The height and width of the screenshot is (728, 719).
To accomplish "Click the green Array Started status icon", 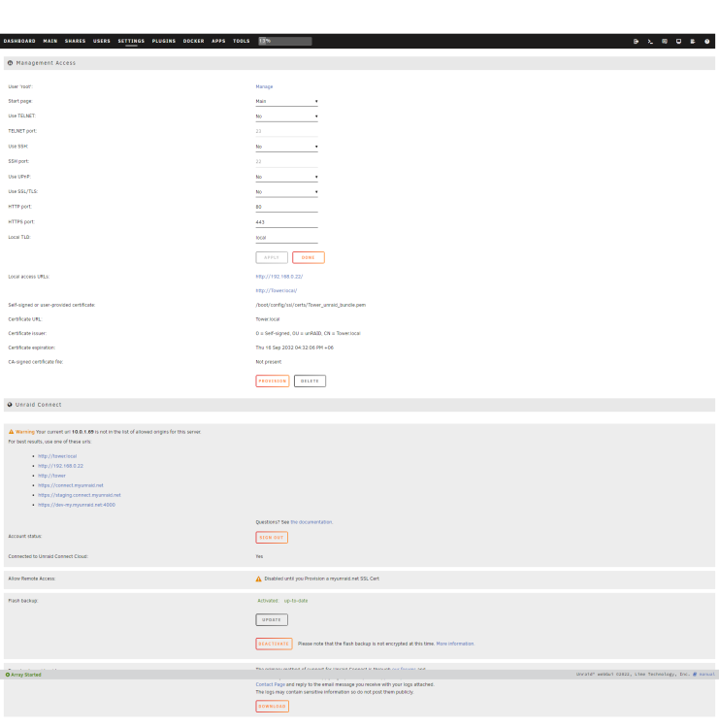I will 8,675.
